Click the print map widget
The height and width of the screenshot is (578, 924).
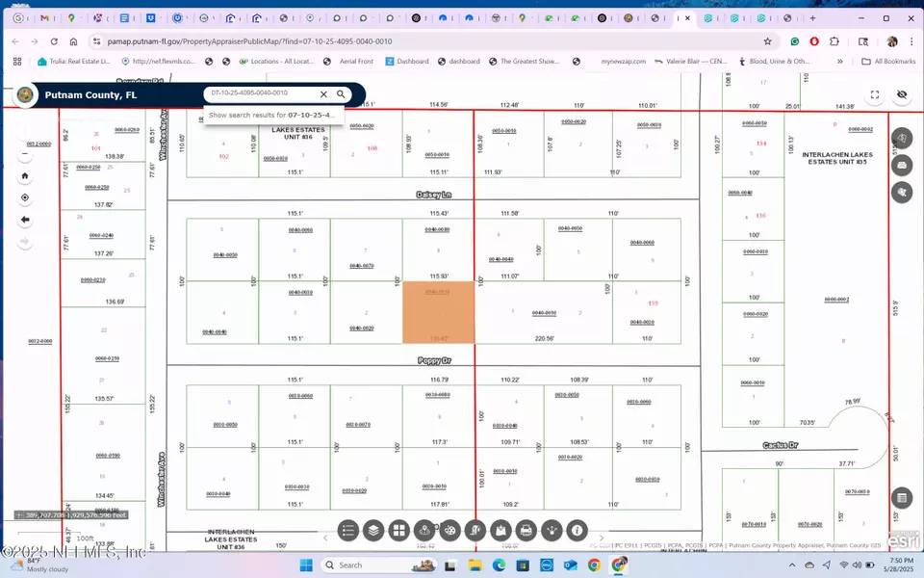tap(526, 530)
